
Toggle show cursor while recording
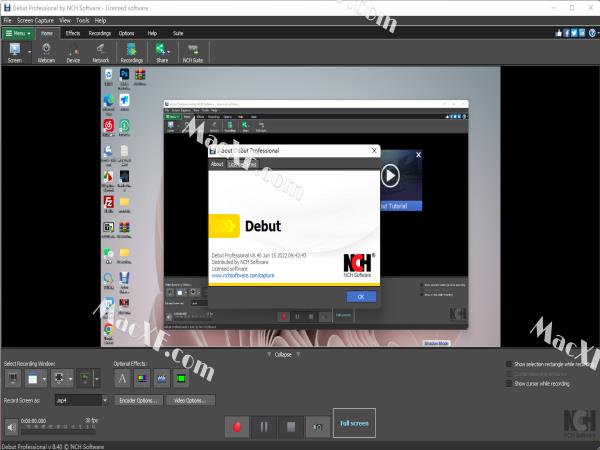point(509,383)
